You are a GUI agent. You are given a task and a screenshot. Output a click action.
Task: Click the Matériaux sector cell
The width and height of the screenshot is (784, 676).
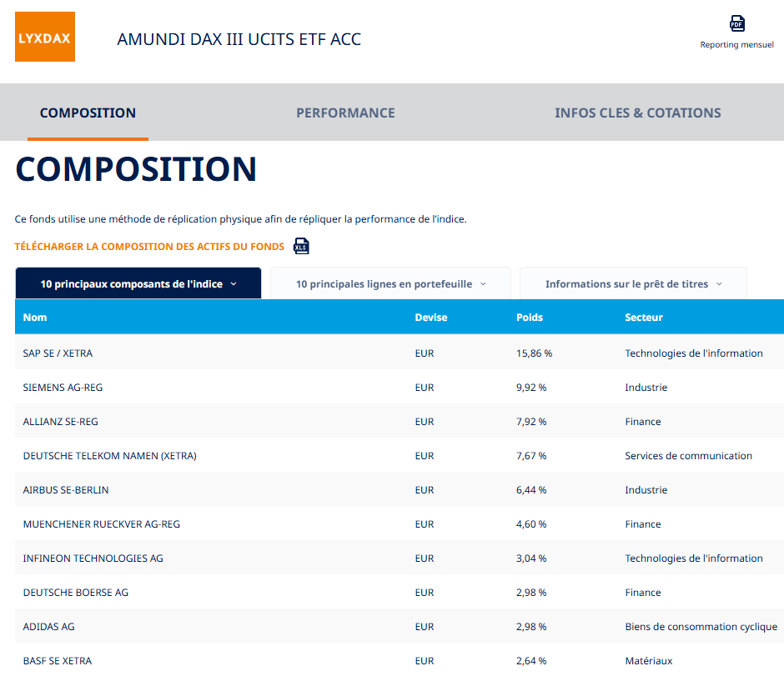649,660
